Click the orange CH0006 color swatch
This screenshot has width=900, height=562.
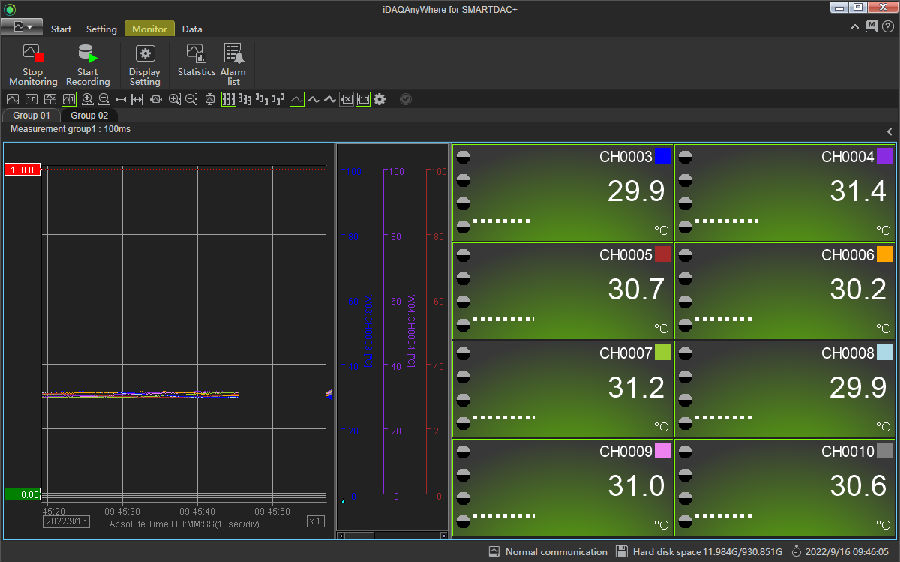885,254
